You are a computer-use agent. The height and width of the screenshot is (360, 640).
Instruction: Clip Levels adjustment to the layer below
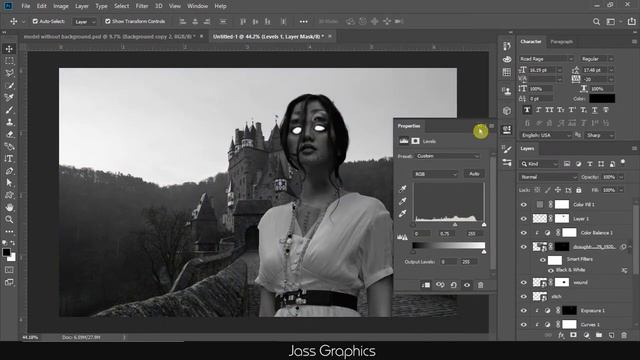(x=426, y=285)
